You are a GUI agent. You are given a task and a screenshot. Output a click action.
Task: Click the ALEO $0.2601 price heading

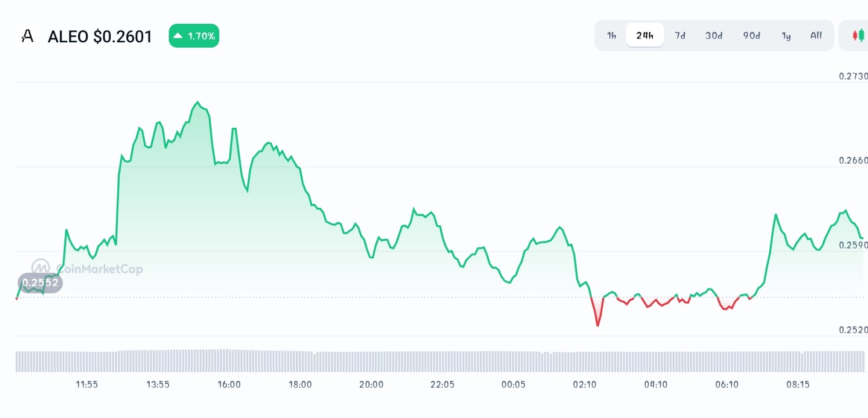pos(100,37)
